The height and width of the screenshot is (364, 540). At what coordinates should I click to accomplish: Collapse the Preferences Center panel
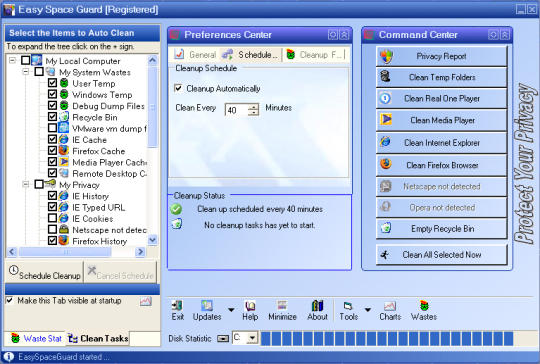(x=344, y=35)
